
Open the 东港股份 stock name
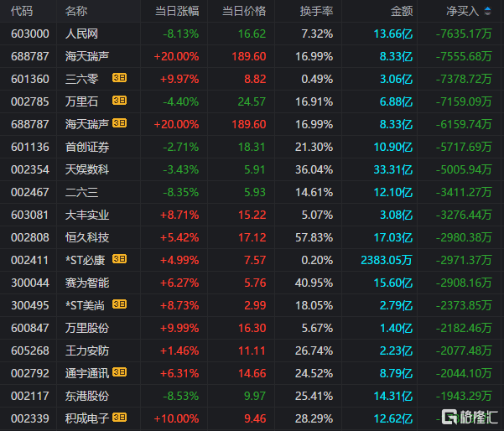tap(87, 396)
